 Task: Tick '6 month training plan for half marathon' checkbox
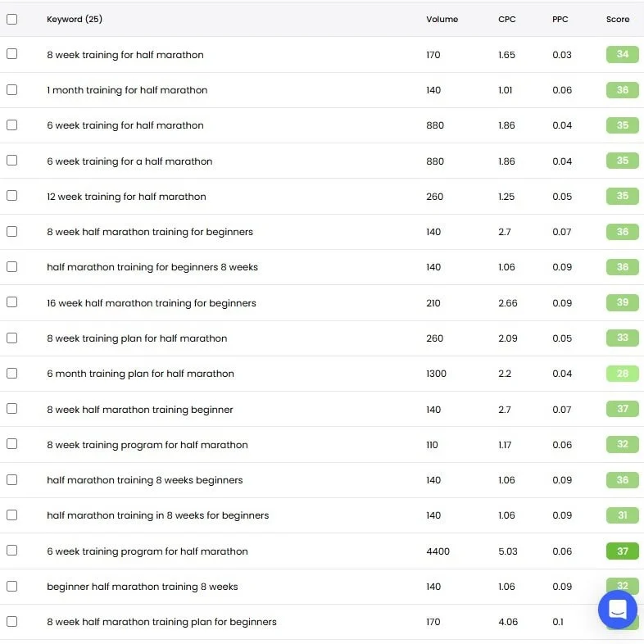(11, 373)
